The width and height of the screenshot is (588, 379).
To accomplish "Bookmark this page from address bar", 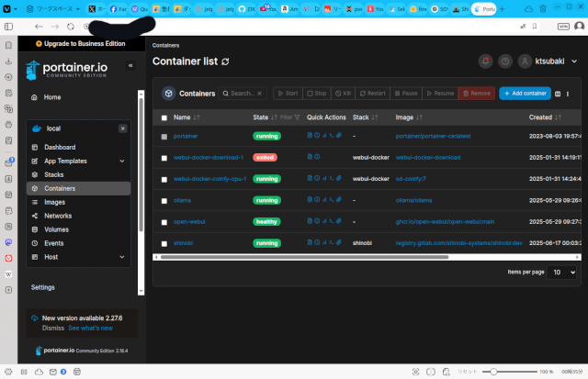I will [535, 27].
